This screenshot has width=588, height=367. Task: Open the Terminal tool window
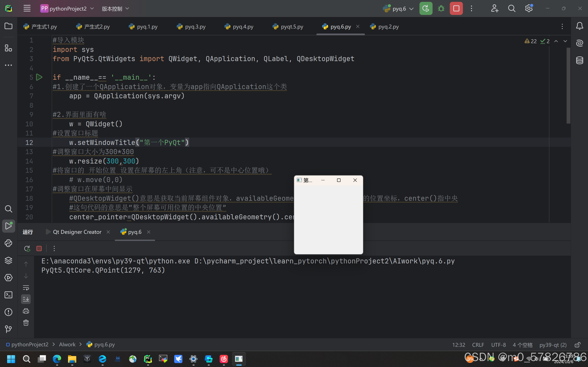(9, 295)
